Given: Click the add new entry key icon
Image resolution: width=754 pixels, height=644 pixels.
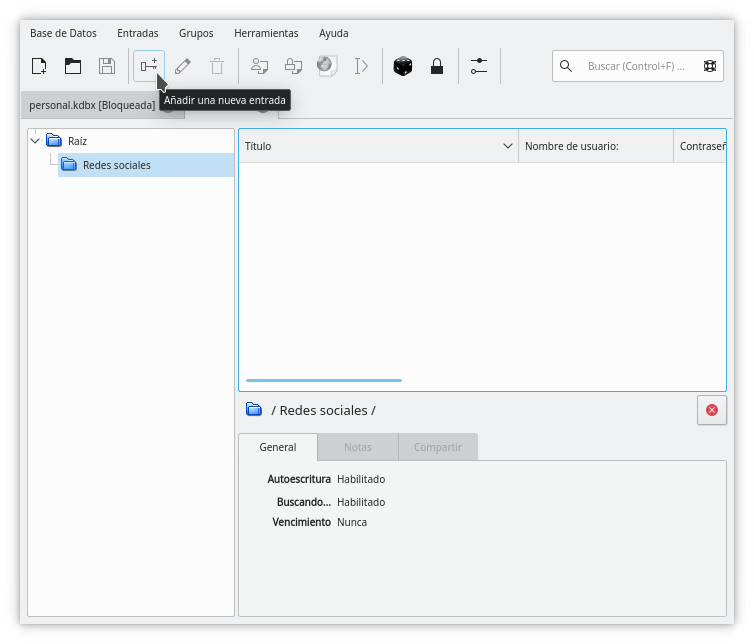Looking at the screenshot, I should pyautogui.click(x=149, y=66).
